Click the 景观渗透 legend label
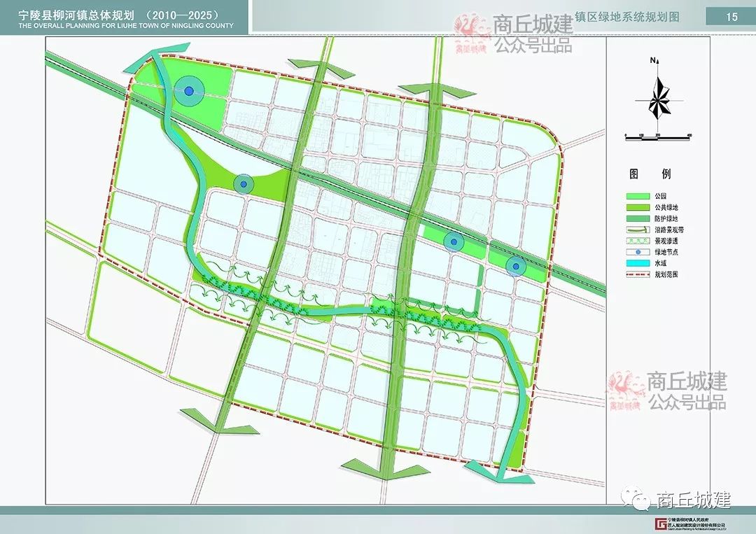 (666, 241)
